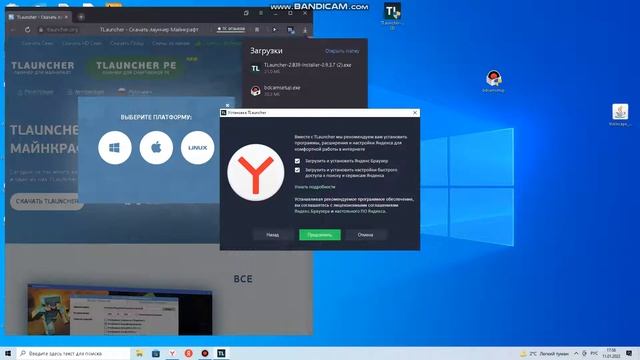Open Yandex Browser Y icon in taskbar

(172, 353)
